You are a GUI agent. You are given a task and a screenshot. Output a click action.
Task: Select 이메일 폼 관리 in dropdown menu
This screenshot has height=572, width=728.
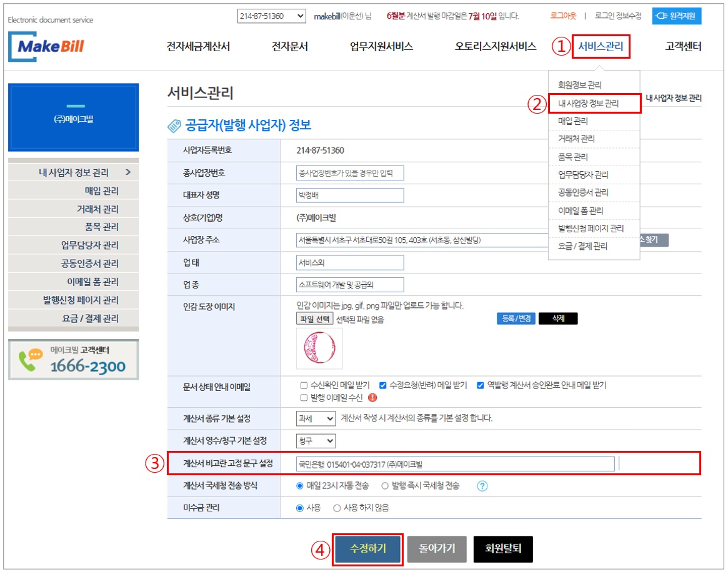[581, 210]
